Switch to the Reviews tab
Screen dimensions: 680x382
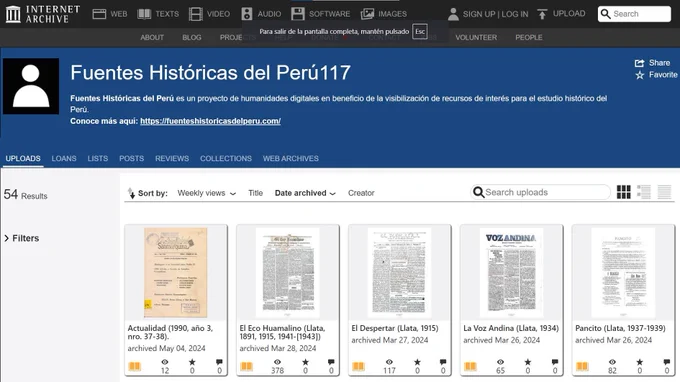click(172, 159)
